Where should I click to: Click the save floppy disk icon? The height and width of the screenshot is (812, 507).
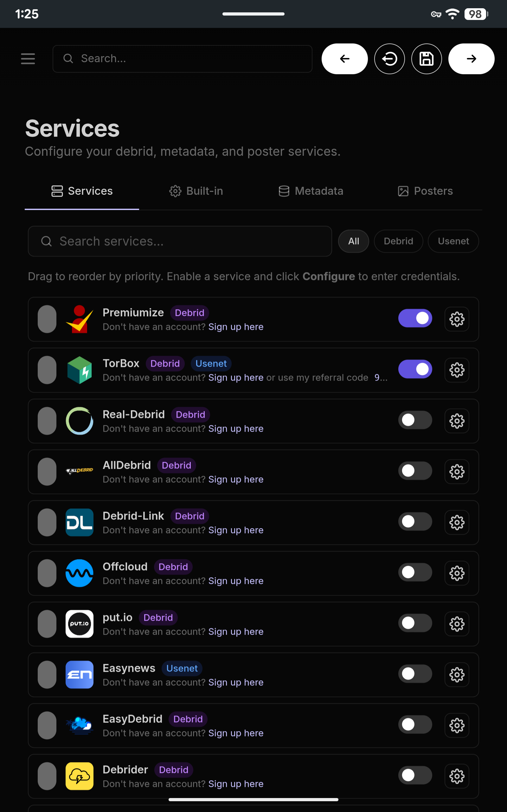pos(427,59)
